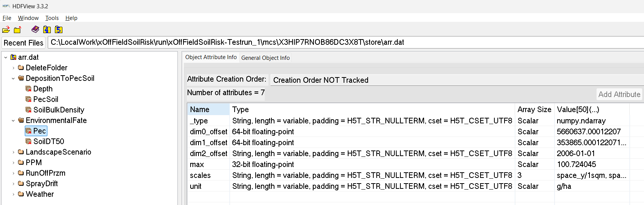This screenshot has width=644, height=205.
Task: Open the Tools menu
Action: (x=52, y=18)
